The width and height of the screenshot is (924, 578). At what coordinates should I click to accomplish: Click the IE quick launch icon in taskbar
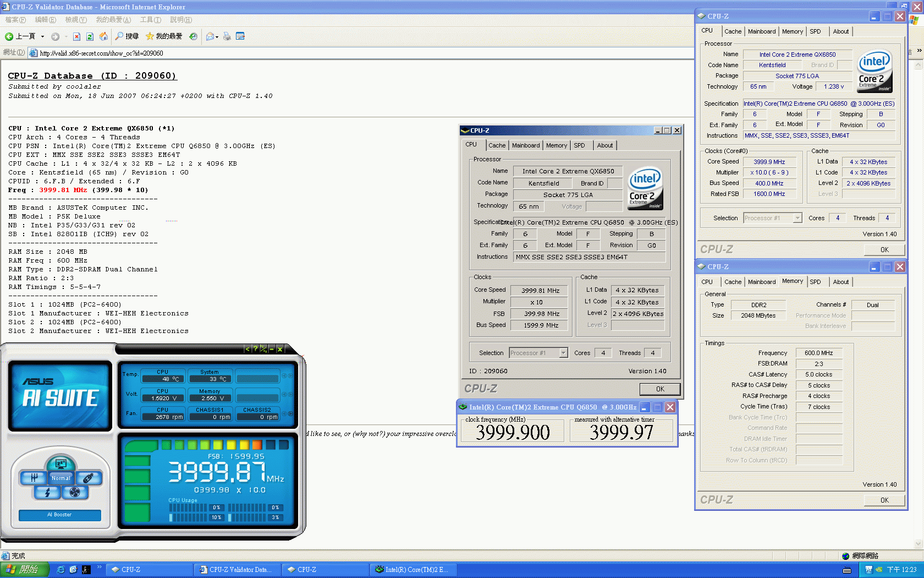[x=61, y=570]
